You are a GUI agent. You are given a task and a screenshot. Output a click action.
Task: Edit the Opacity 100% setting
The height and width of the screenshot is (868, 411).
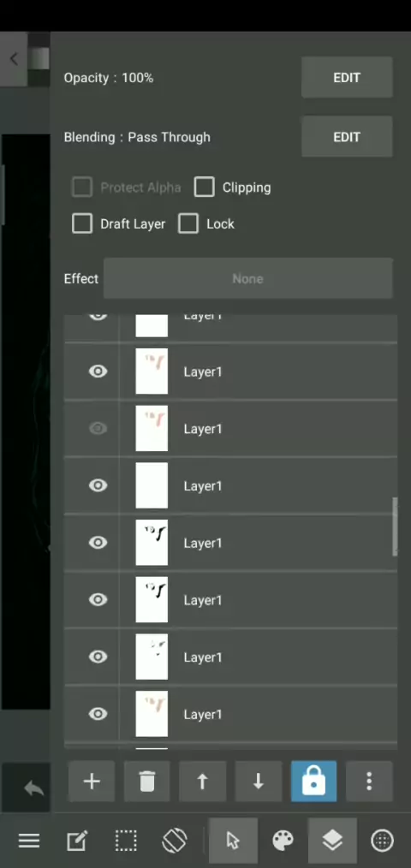347,78
